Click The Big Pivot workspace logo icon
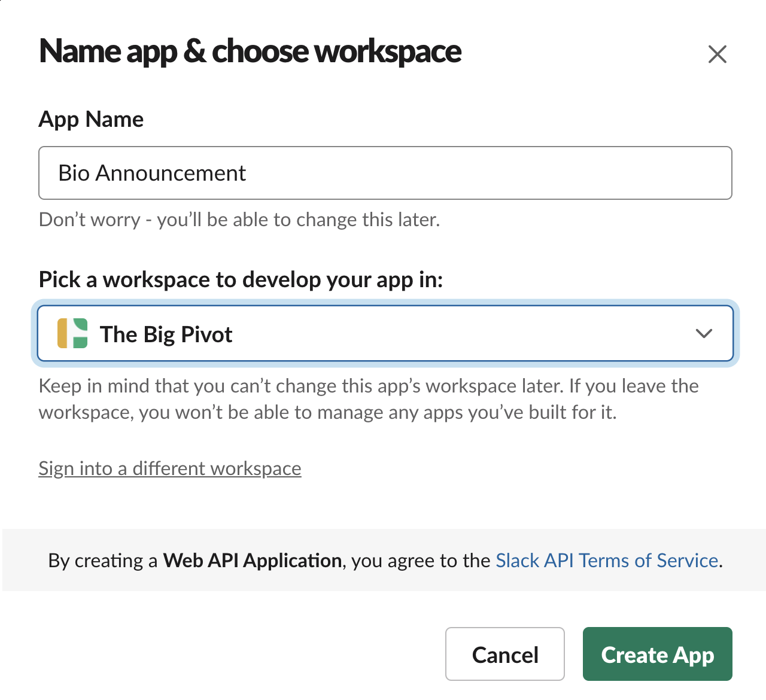The image size is (766, 700). click(72, 333)
